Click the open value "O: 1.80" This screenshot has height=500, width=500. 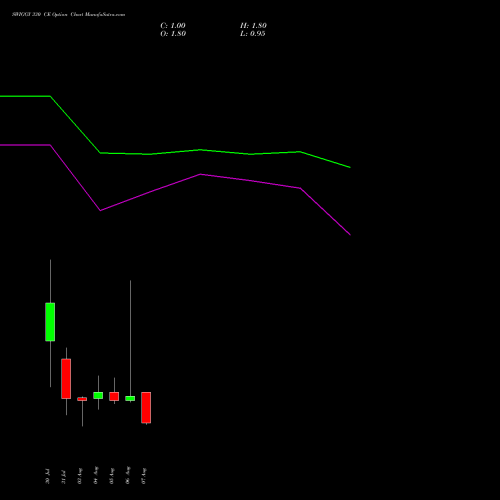pyautogui.click(x=173, y=34)
